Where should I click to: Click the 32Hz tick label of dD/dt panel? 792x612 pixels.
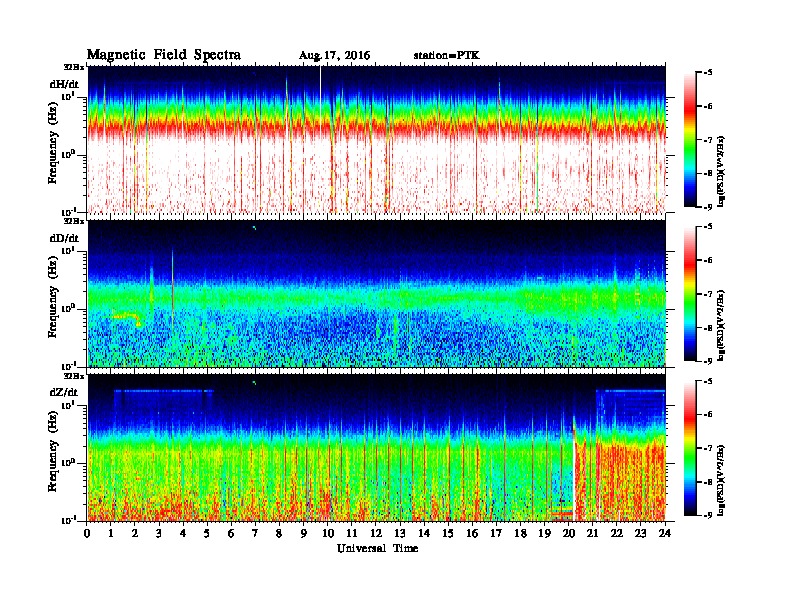74,221
